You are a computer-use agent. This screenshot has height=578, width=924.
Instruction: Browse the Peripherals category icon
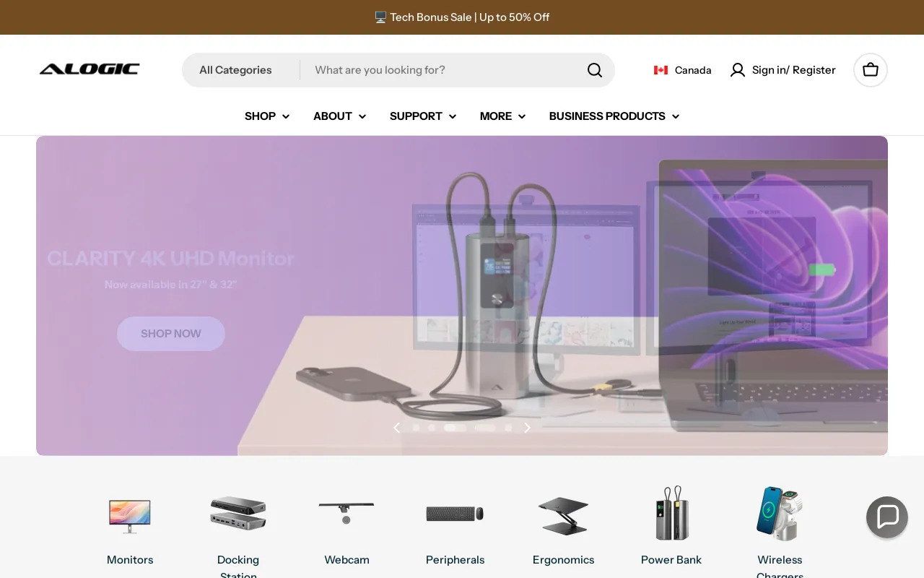(455, 514)
